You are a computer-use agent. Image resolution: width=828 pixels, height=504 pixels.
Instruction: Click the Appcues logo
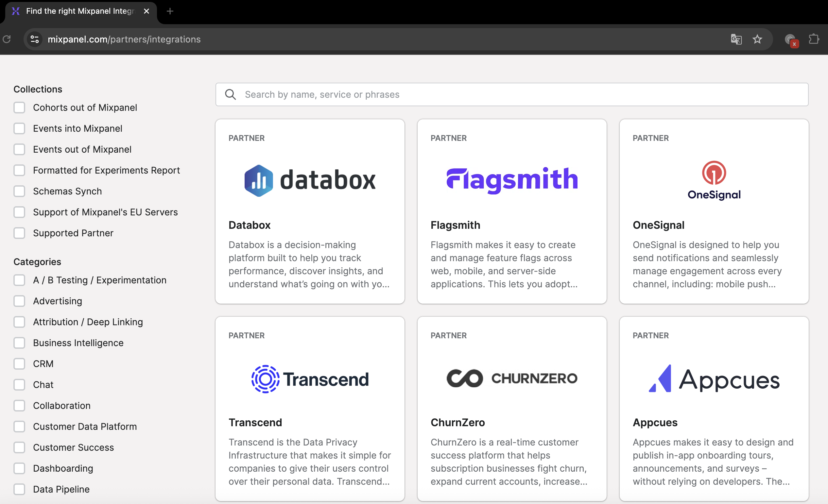(x=714, y=379)
